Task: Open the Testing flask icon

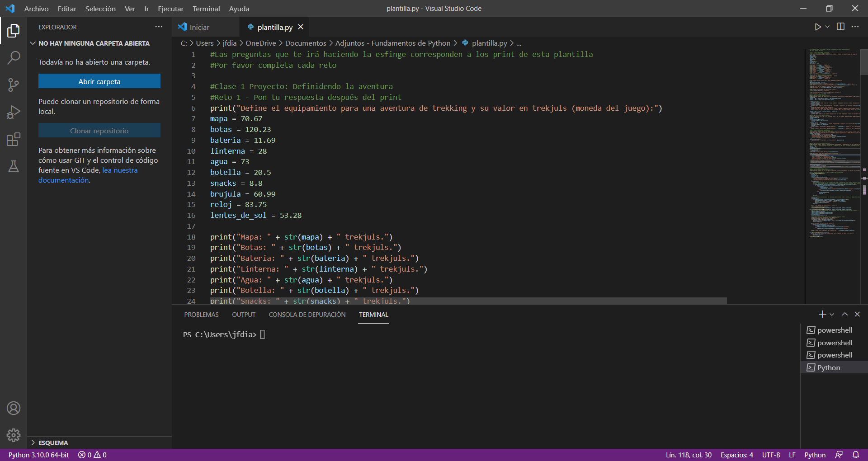Action: tap(14, 166)
